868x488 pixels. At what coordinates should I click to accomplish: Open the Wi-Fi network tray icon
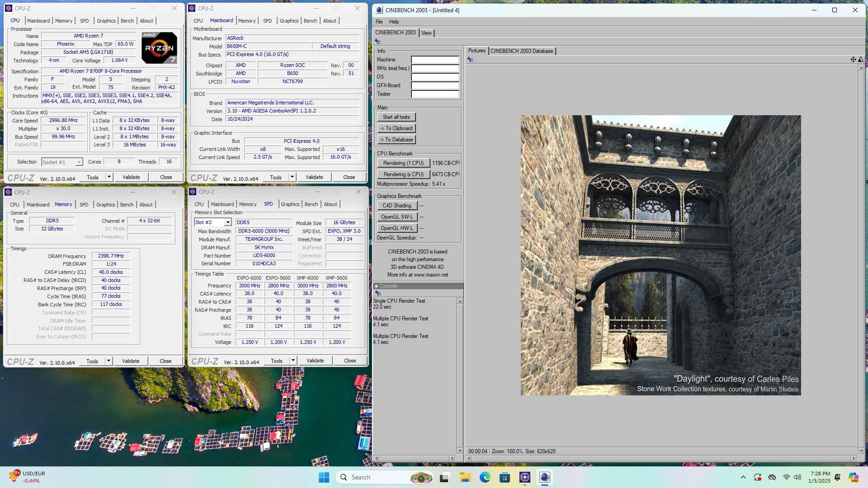[x=787, y=477]
